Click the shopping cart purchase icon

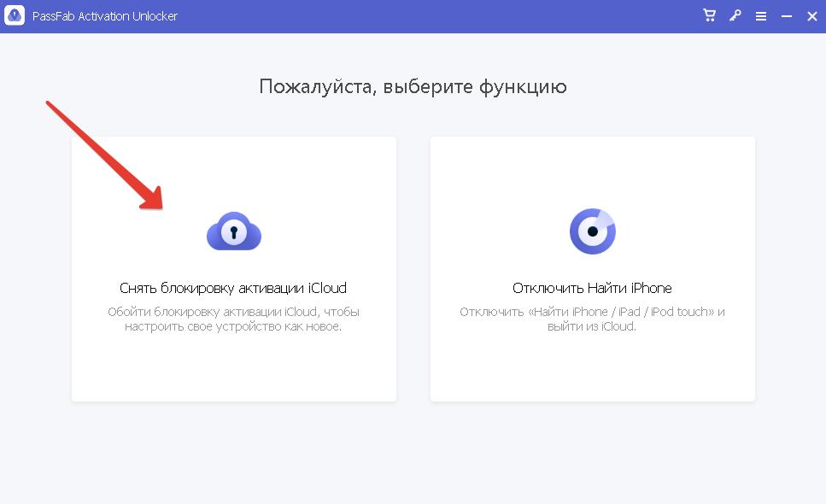[x=709, y=15]
